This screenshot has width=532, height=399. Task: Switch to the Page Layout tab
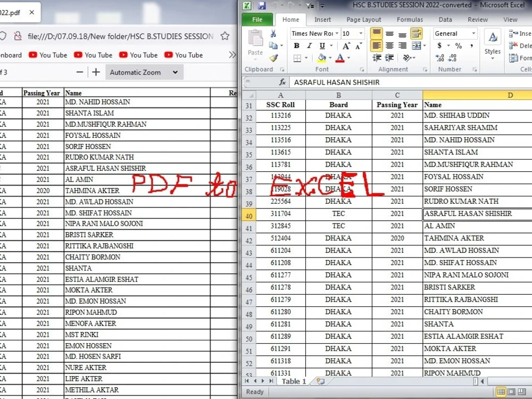coord(364,20)
